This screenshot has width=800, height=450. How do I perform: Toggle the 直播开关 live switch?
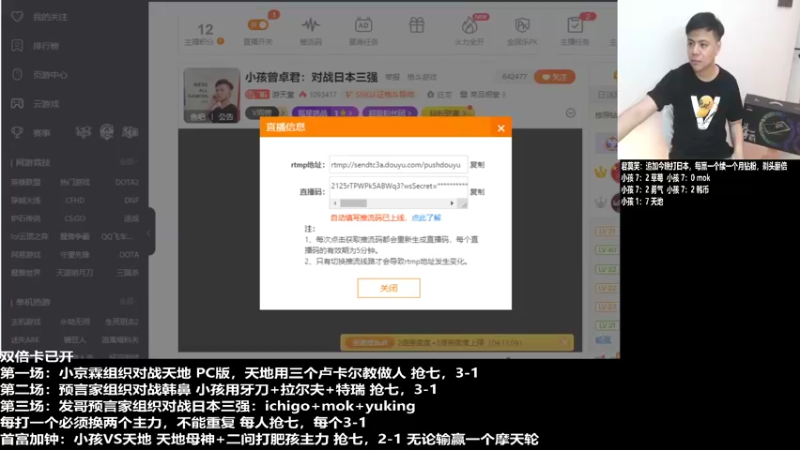click(x=258, y=24)
